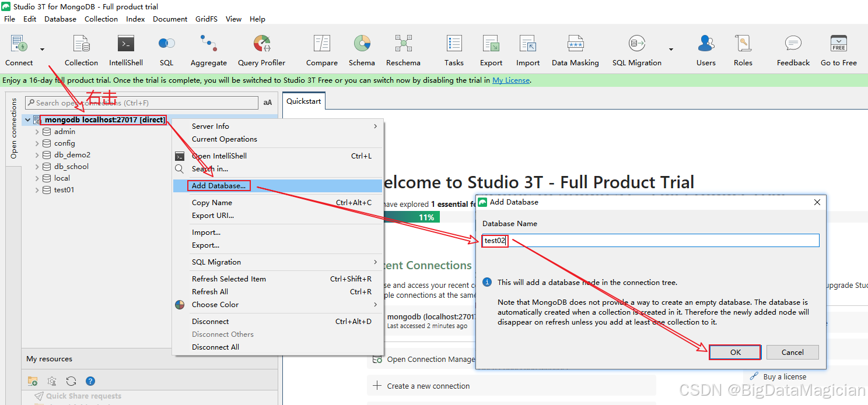Click the Go to Free icon
This screenshot has width=868, height=405.
(839, 44)
